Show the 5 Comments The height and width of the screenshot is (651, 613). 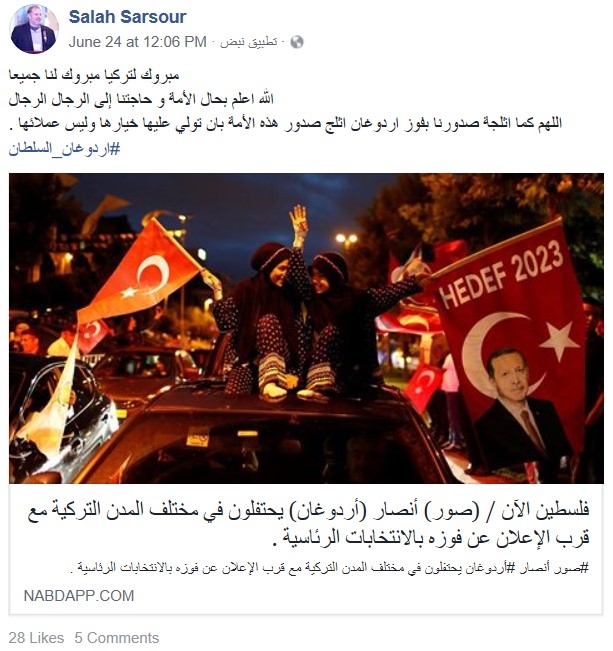(117, 638)
